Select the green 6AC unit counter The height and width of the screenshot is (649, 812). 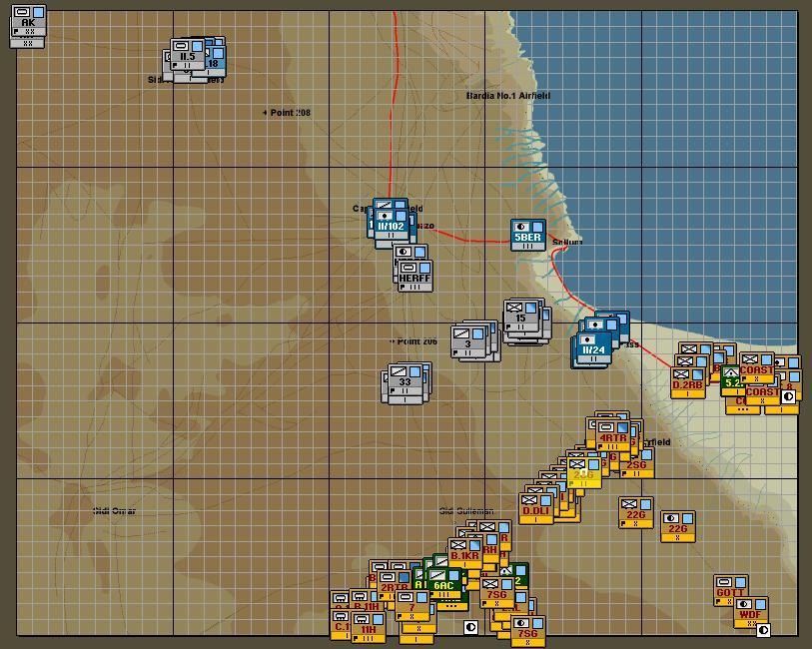[x=443, y=584]
